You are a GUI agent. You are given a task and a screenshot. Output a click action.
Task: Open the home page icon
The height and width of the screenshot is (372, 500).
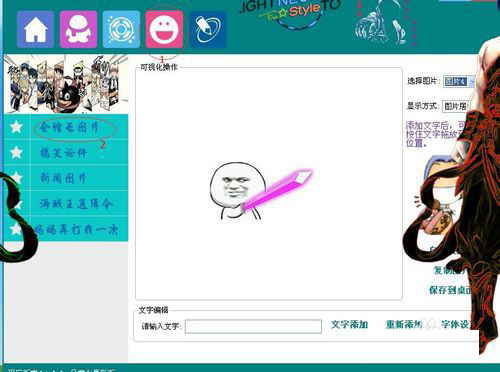(x=35, y=29)
